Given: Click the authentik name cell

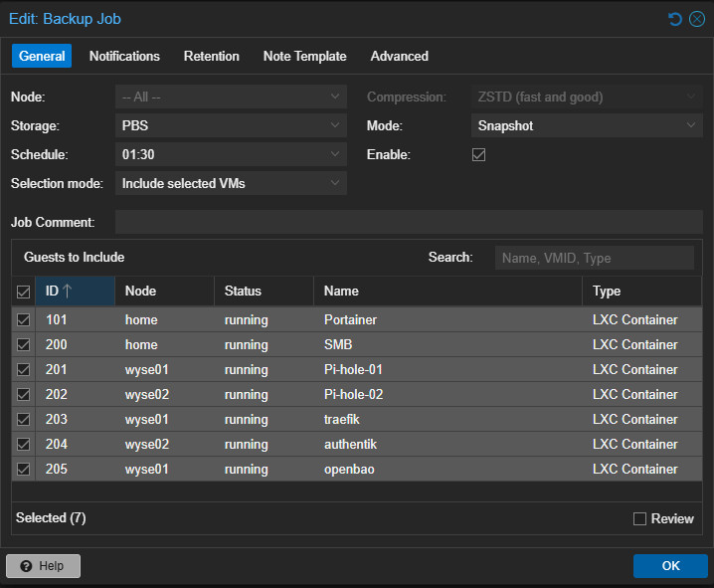Looking at the screenshot, I should click(448, 444).
